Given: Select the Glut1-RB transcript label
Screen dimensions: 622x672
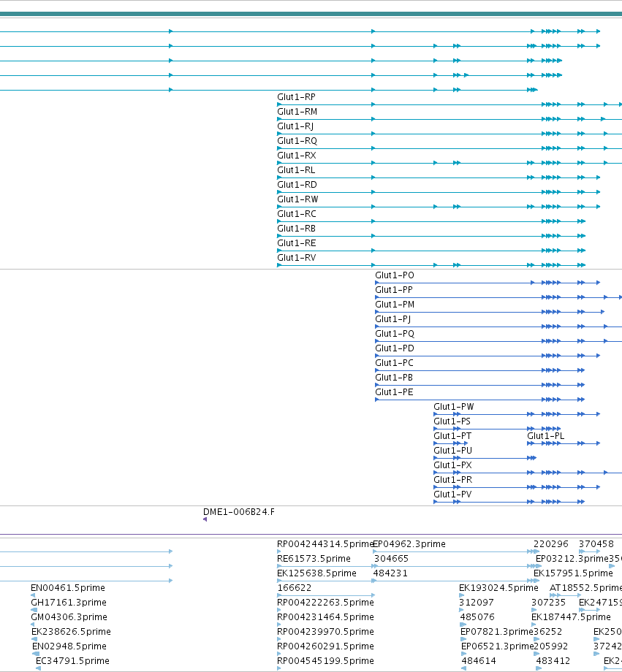Looking at the screenshot, I should point(296,229).
